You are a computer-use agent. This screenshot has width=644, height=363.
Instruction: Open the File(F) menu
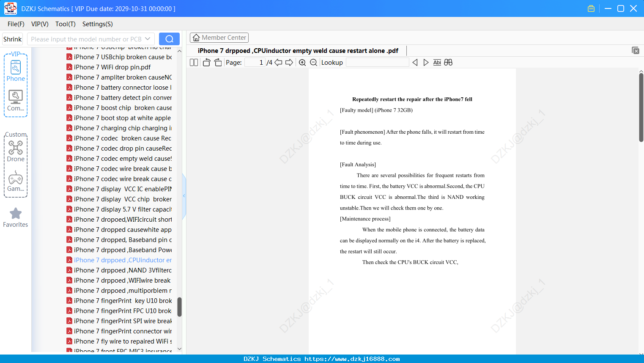[x=16, y=24]
